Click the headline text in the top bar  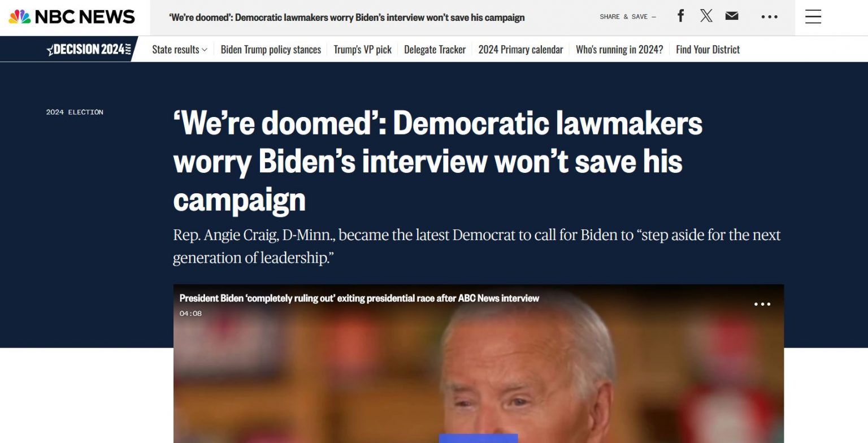[x=347, y=17]
